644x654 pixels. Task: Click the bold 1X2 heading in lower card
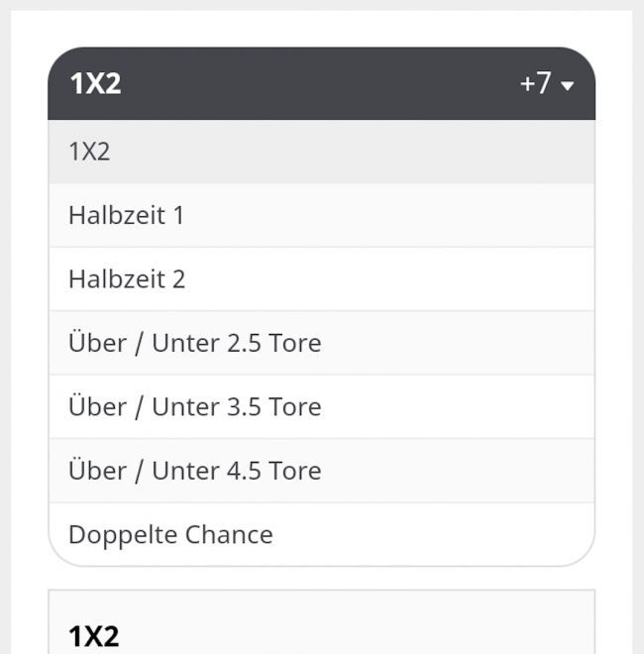pos(93,636)
